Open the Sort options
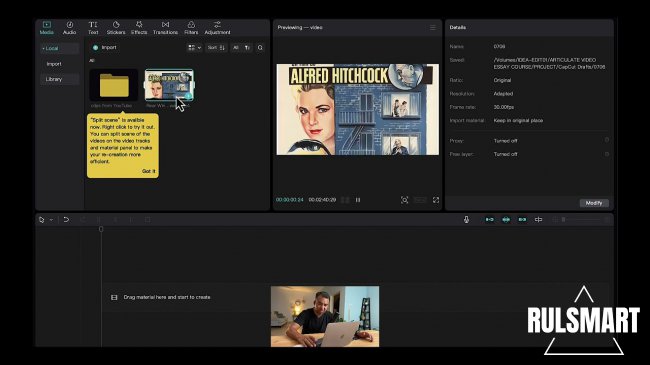Screen dimensions: 650x365 [216, 48]
